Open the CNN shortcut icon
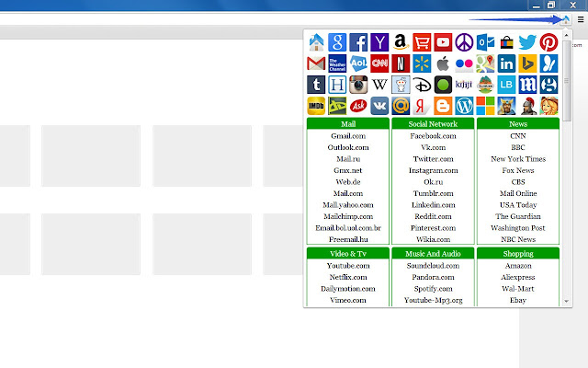Screen dimensions: 588x368 coord(379,63)
